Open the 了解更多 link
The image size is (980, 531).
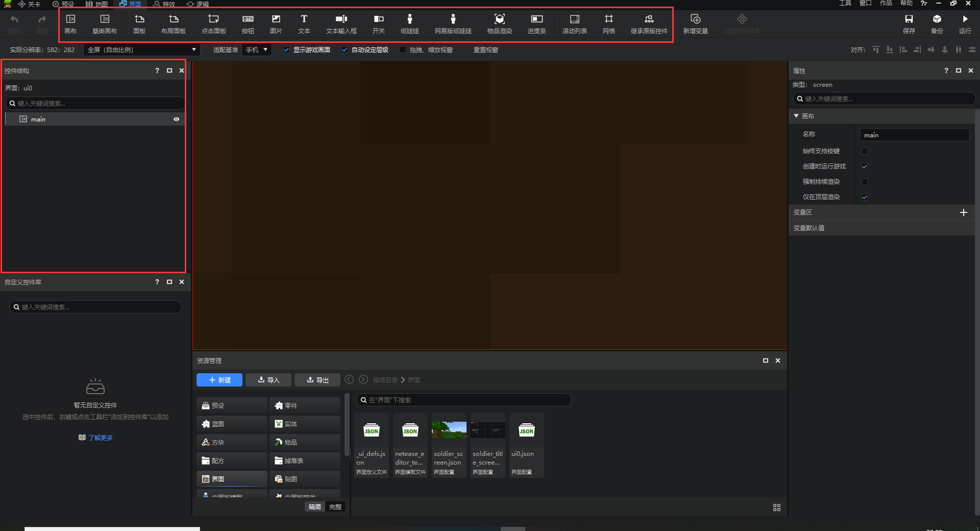click(x=100, y=438)
